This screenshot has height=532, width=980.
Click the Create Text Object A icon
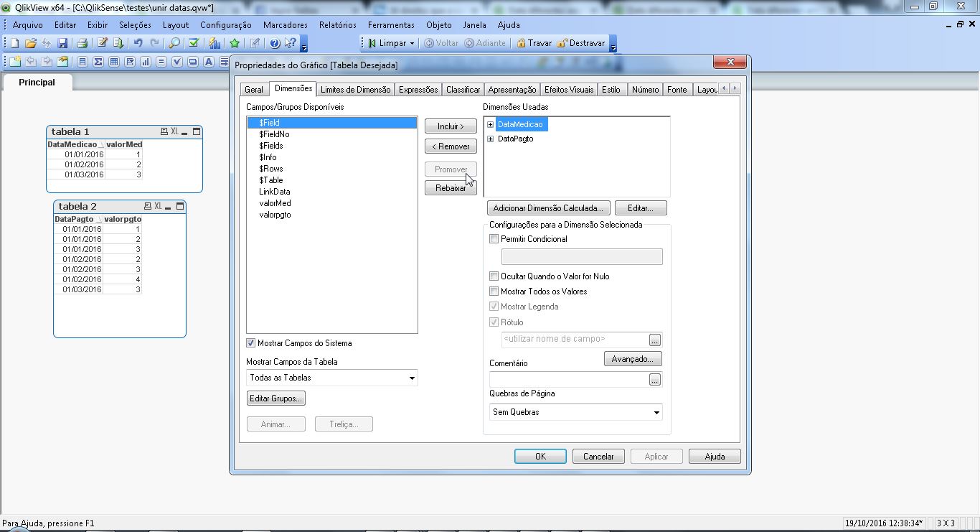209,62
